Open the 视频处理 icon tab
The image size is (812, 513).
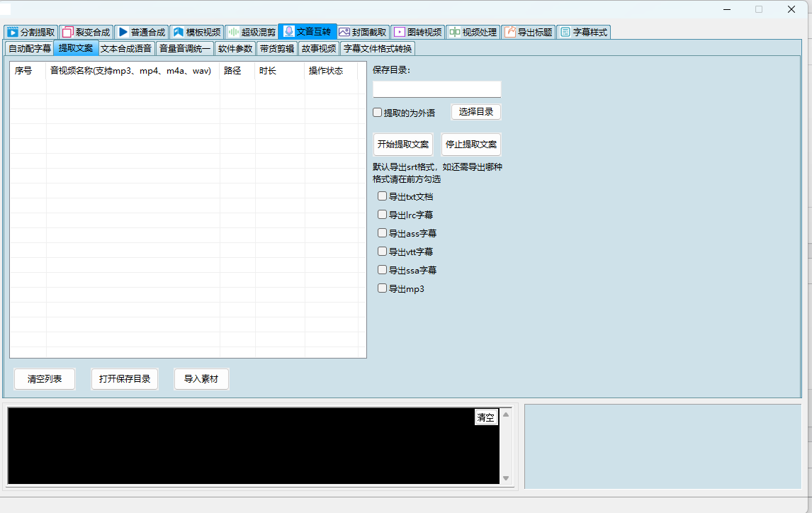pyautogui.click(x=455, y=32)
